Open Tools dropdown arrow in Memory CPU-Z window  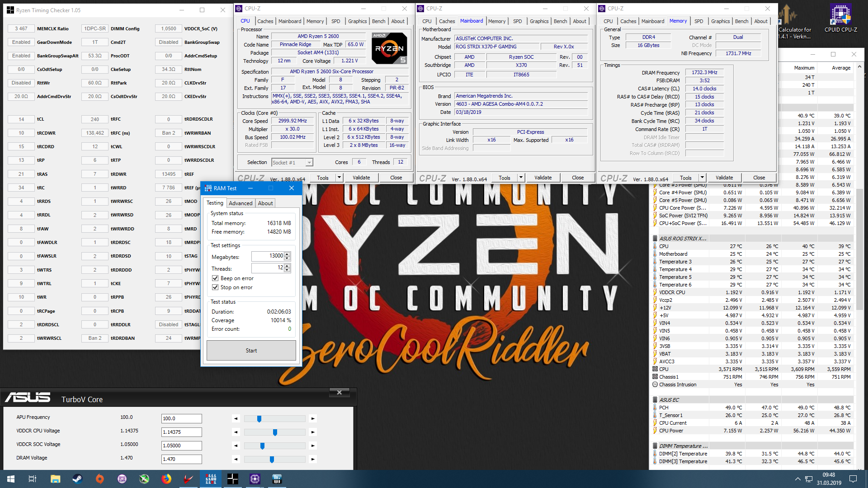click(x=702, y=178)
